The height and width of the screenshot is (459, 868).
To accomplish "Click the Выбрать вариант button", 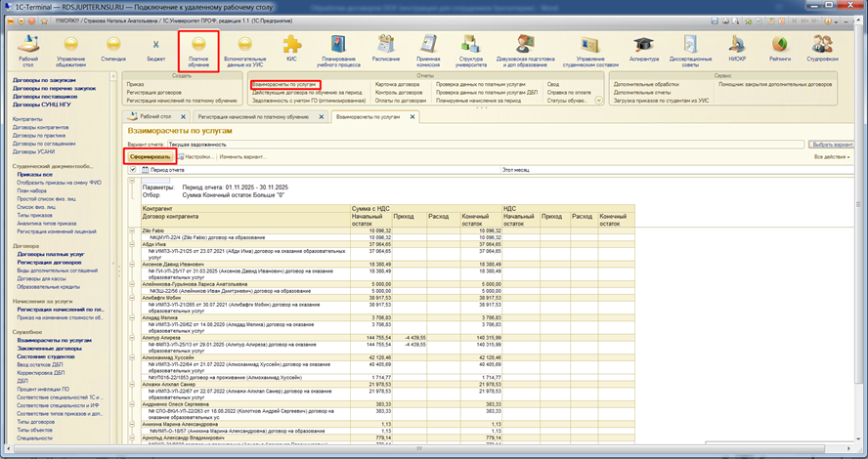I will [x=831, y=144].
